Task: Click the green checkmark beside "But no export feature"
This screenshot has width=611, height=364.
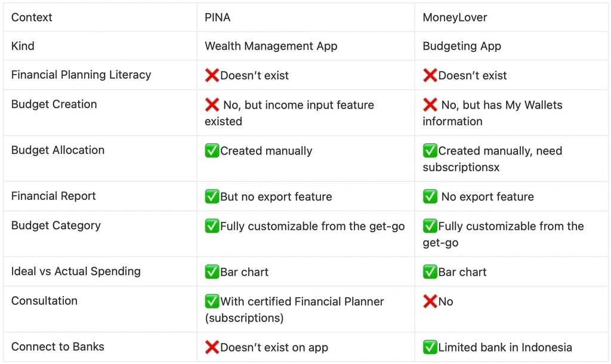Action: click(212, 197)
